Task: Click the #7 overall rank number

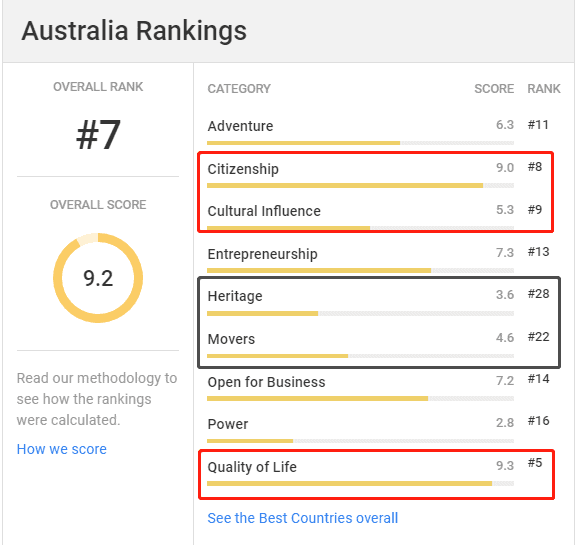Action: 98,135
